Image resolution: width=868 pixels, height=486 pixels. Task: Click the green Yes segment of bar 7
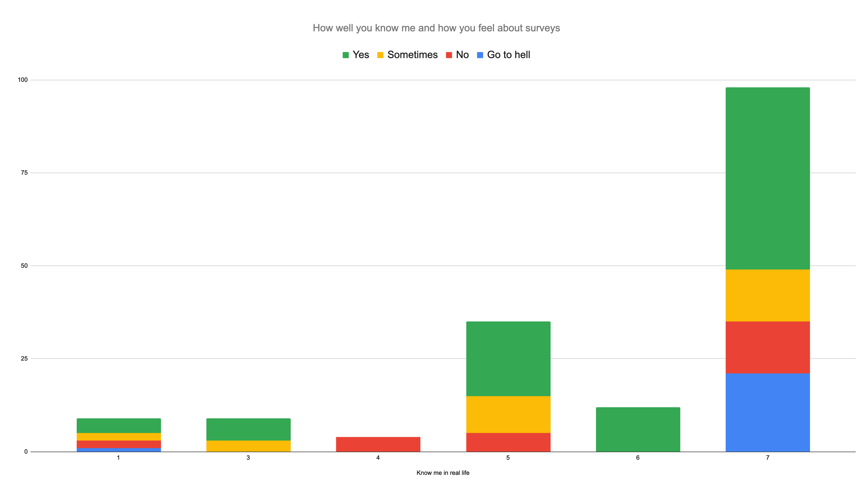[x=768, y=178]
